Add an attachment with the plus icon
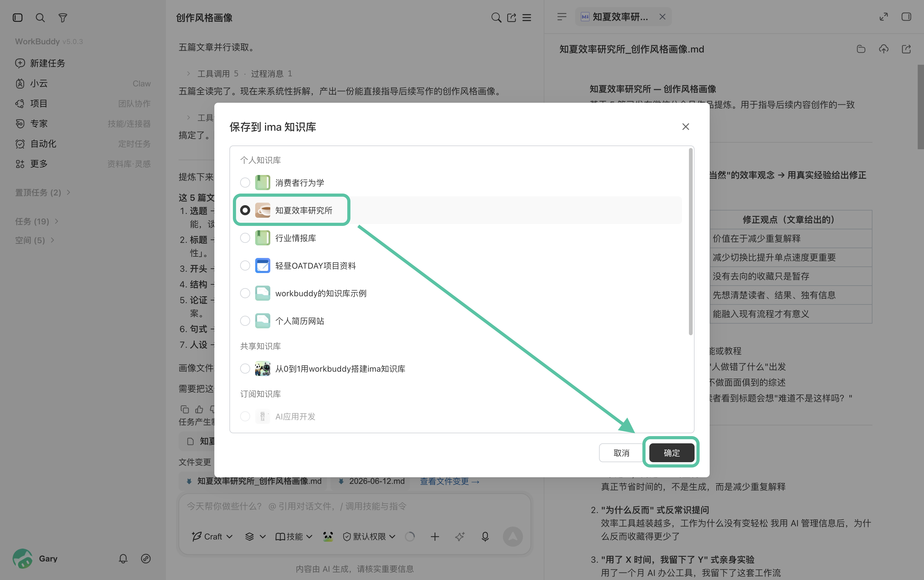 click(x=435, y=536)
